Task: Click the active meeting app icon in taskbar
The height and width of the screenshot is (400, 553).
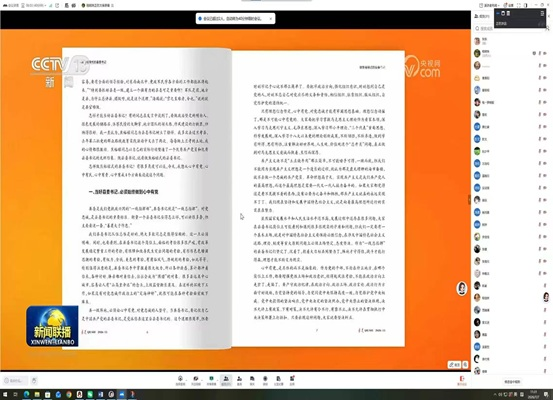Action: coord(122,394)
